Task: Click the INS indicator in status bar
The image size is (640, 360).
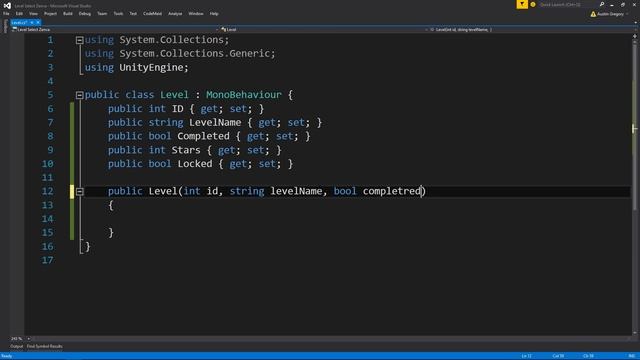Action: pos(632,356)
